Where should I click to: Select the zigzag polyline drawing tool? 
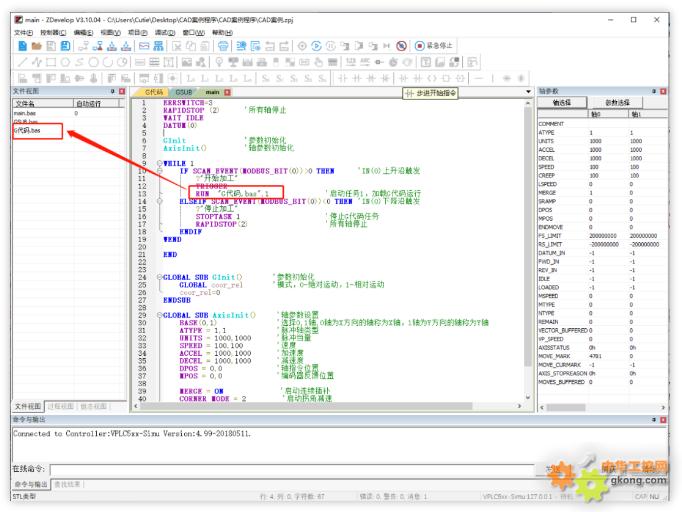click(37, 62)
